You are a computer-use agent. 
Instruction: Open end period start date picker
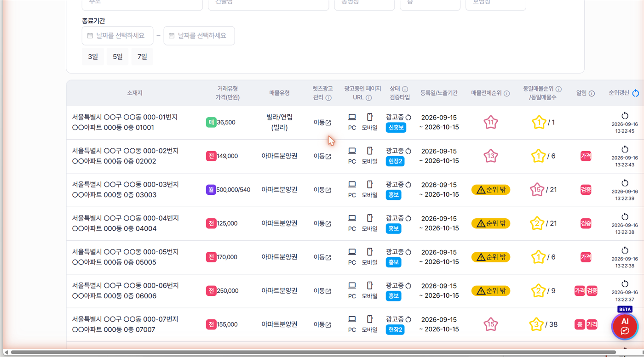117,35
